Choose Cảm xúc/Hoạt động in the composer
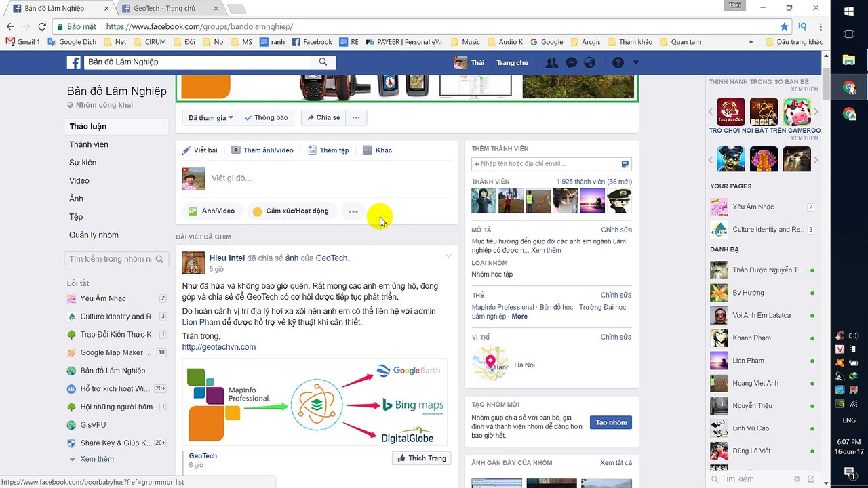 click(x=290, y=211)
